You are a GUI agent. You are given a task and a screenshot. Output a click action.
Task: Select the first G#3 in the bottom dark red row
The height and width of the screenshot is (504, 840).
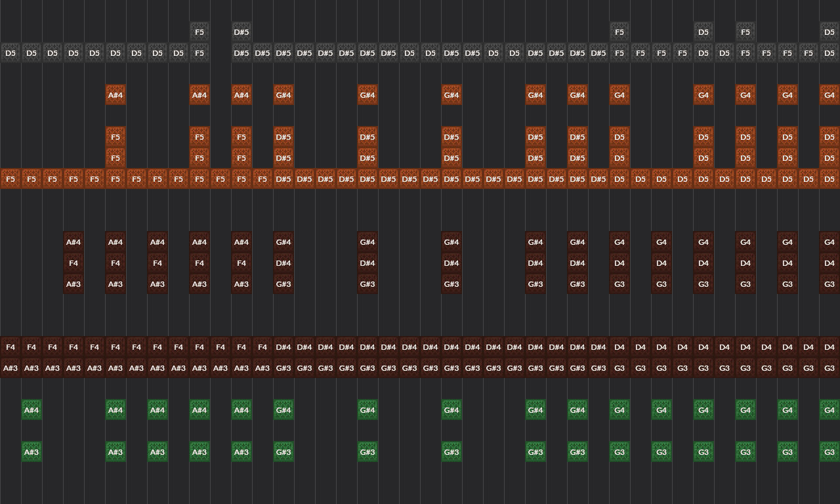click(x=283, y=367)
